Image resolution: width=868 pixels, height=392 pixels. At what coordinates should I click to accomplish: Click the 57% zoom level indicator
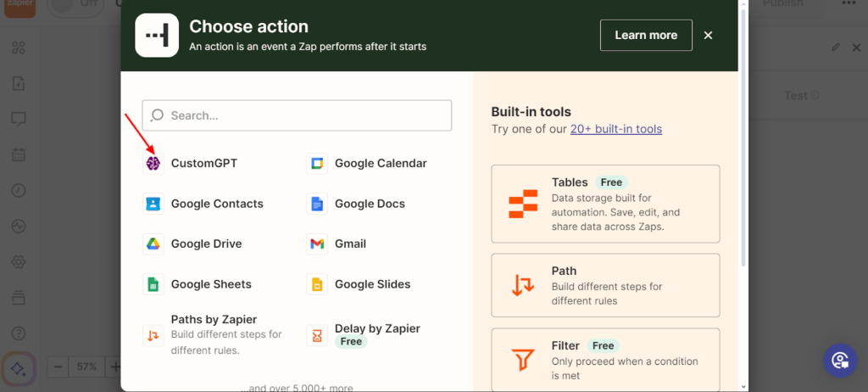tap(87, 367)
